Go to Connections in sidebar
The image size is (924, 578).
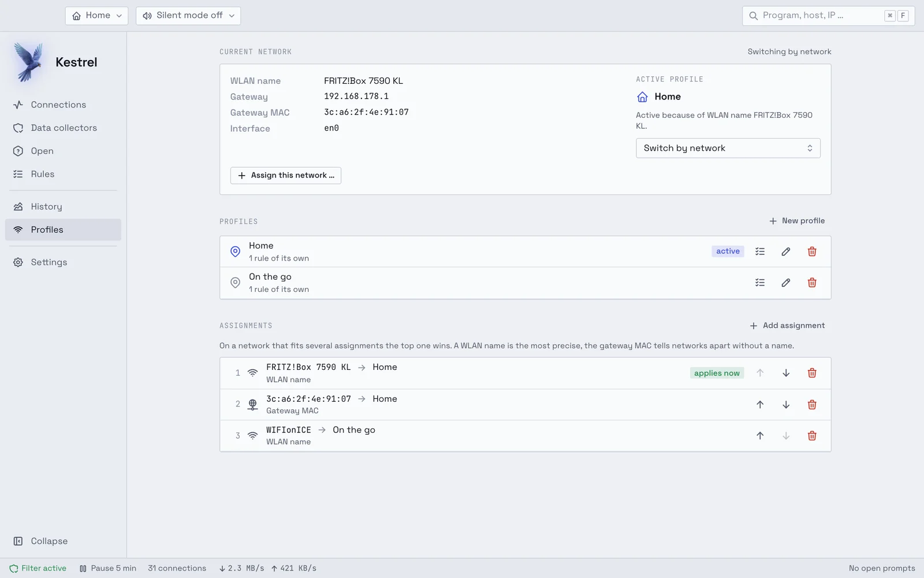(x=63, y=105)
